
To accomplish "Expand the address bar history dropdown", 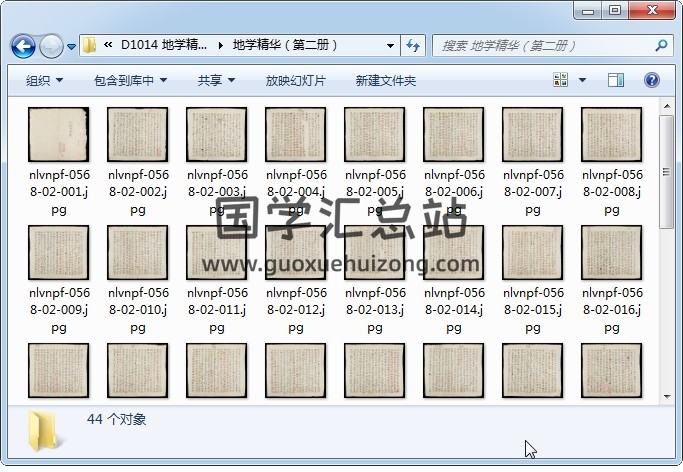I will (390, 45).
